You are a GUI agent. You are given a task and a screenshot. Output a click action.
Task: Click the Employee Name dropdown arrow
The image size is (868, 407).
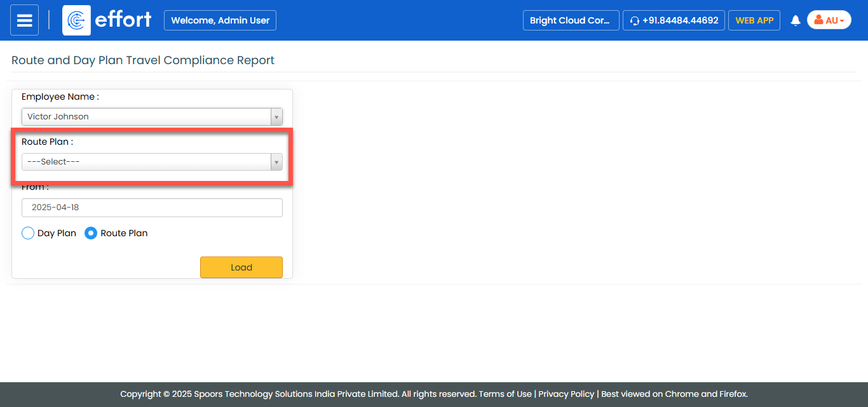(276, 117)
